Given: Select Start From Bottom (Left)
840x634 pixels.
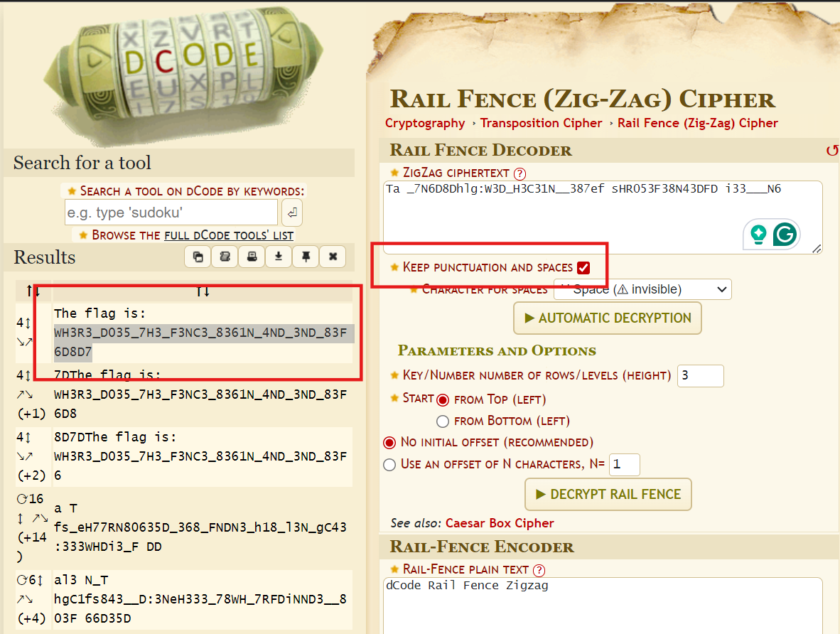Looking at the screenshot, I should pyautogui.click(x=443, y=421).
